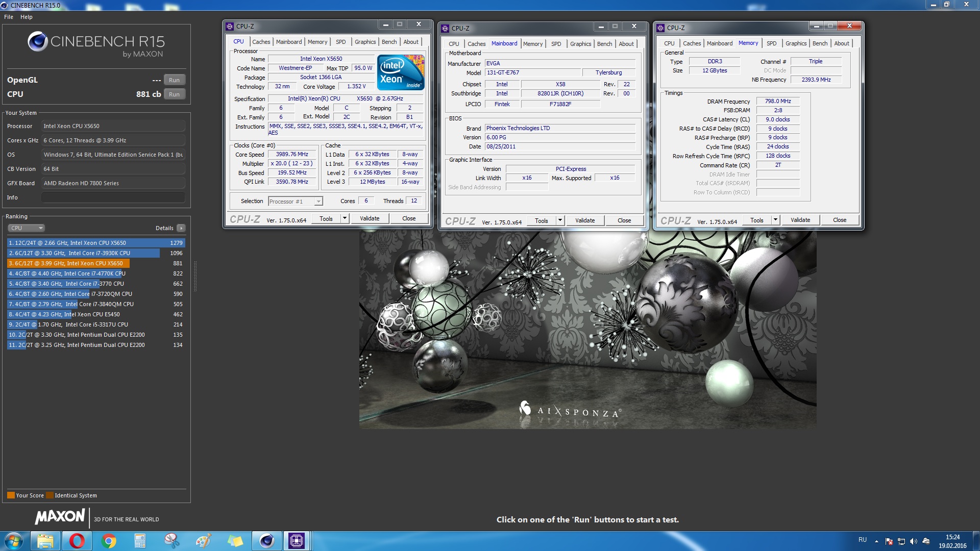Click the Core Speed value 3989.76 MHz
The width and height of the screenshot is (980, 551).
click(x=292, y=154)
